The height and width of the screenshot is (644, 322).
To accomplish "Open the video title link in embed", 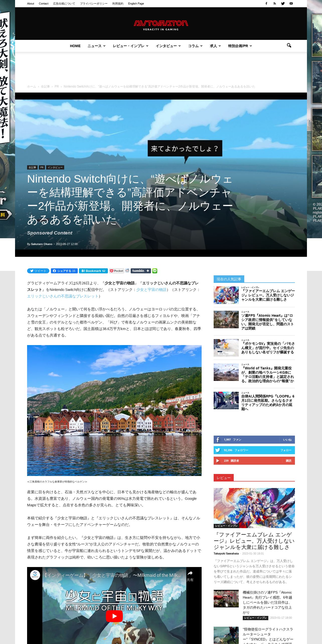I will pos(112,575).
